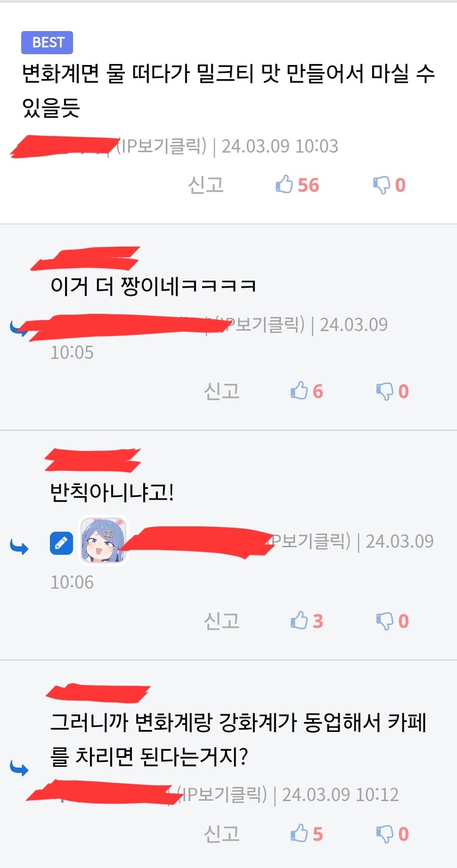457x868 pixels.
Task: Open the blue-haired anime avatar thumbnail
Action: [104, 541]
